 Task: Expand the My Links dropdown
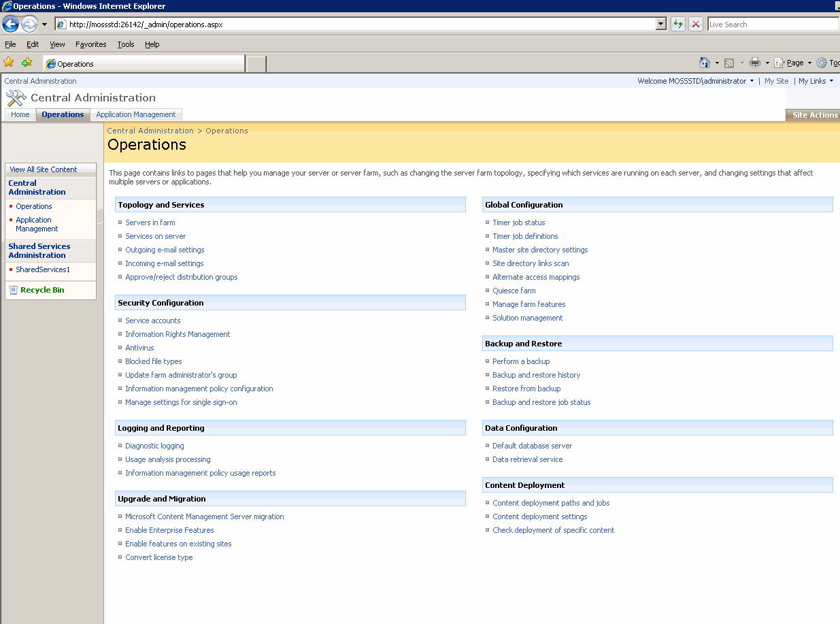816,81
